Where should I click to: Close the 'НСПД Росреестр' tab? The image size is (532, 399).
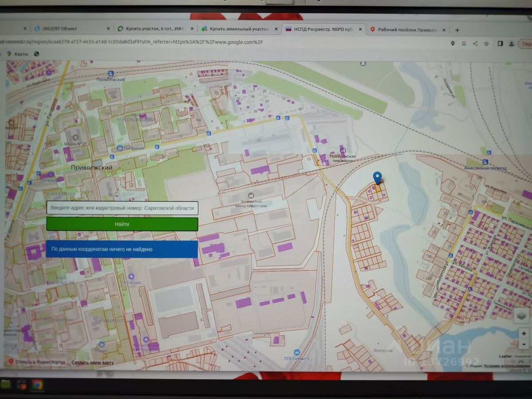pos(360,30)
